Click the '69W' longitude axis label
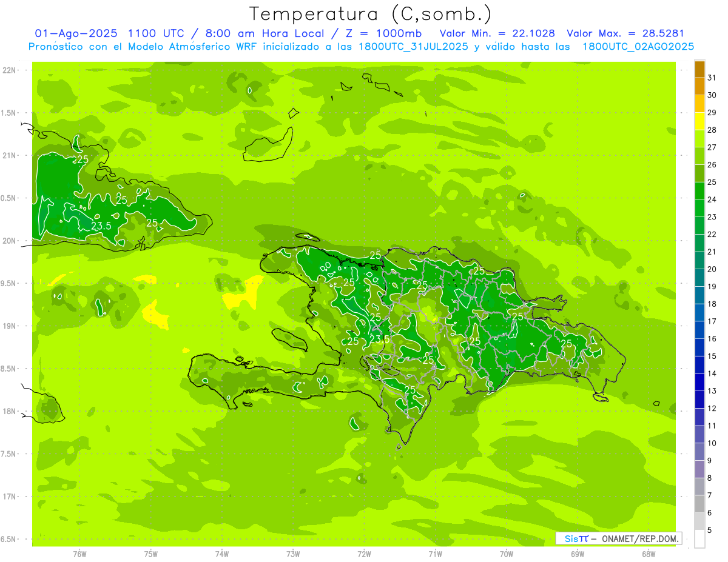This screenshot has width=728, height=562. click(x=578, y=554)
